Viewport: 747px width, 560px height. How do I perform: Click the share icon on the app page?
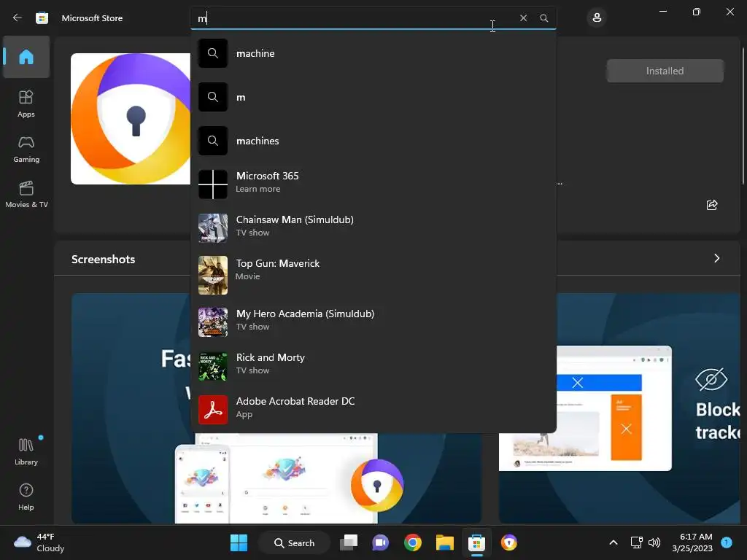(x=712, y=205)
